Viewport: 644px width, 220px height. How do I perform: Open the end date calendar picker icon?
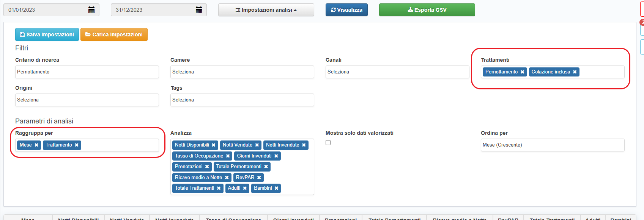(x=199, y=10)
